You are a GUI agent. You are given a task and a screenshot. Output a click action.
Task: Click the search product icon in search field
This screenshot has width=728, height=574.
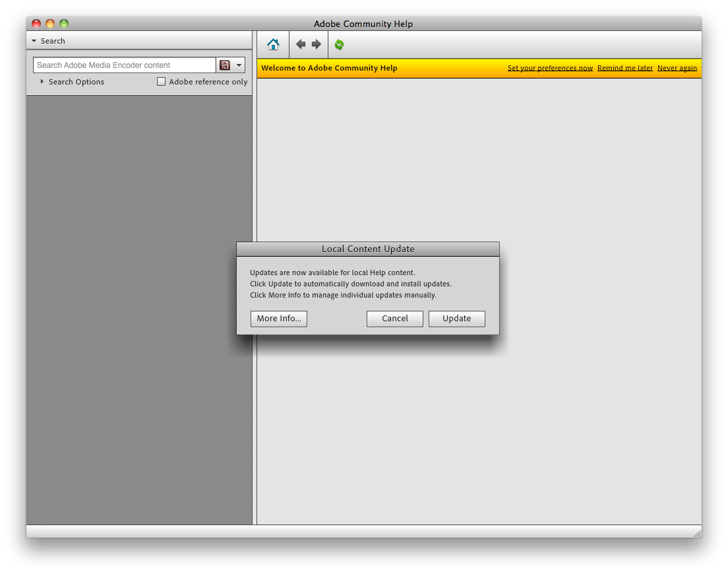pyautogui.click(x=225, y=65)
